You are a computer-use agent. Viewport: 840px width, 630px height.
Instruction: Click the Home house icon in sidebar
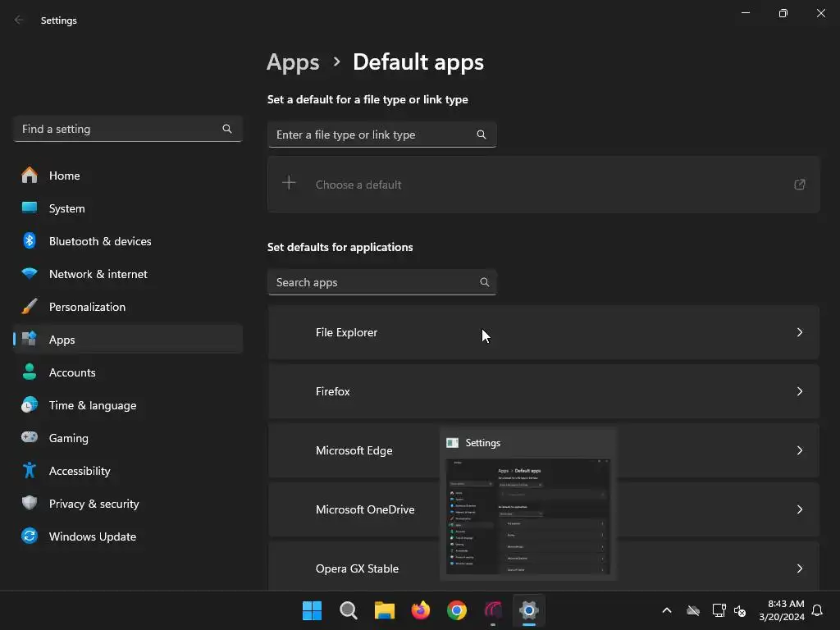(30, 176)
